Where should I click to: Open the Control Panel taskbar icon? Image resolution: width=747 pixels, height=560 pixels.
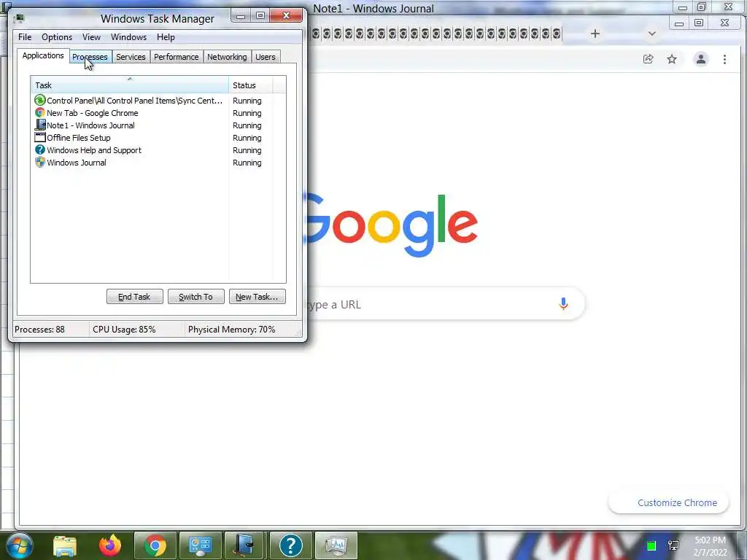pos(200,545)
